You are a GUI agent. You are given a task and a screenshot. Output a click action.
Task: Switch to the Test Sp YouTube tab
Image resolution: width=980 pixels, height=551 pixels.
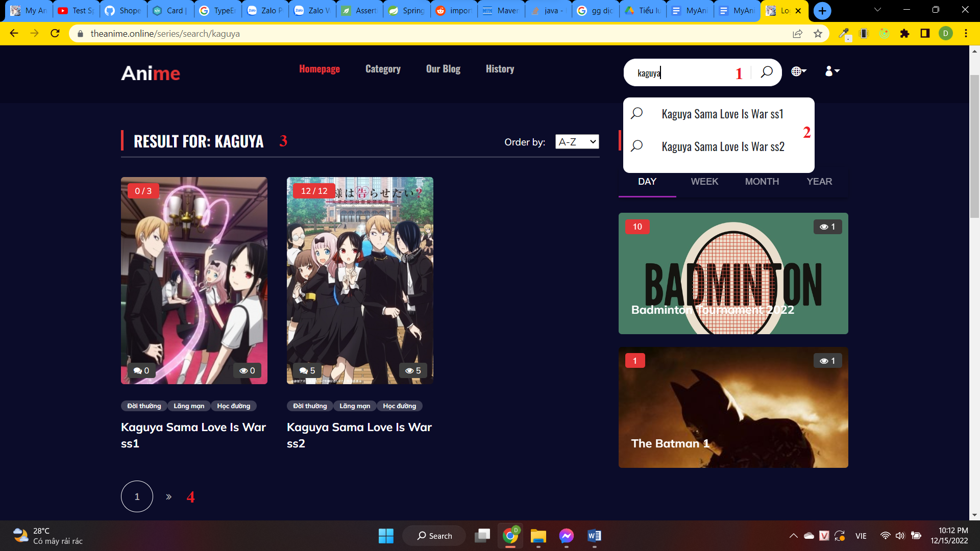coord(76,10)
